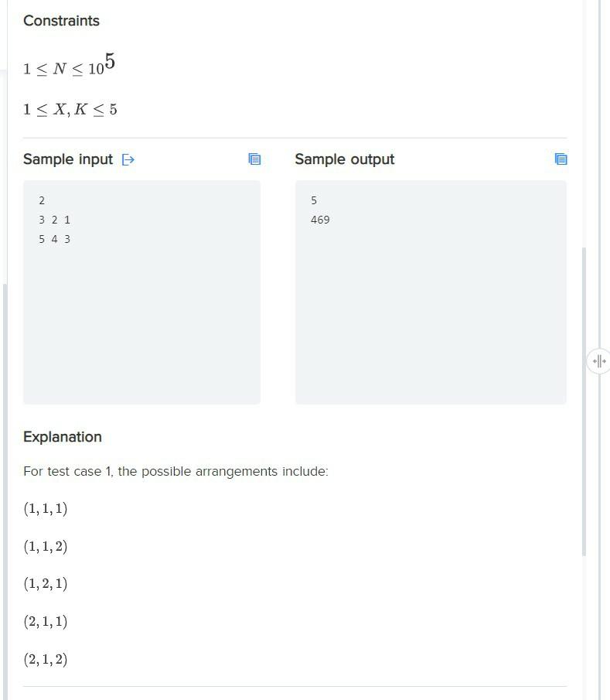Click the arrangement tuple (2, 1, 2)

(46, 658)
